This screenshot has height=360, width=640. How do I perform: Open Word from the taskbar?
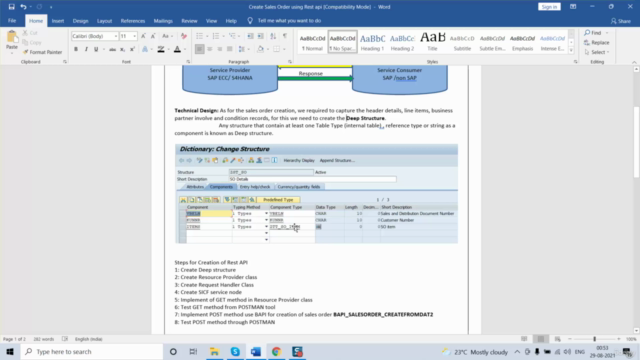tap(256, 351)
